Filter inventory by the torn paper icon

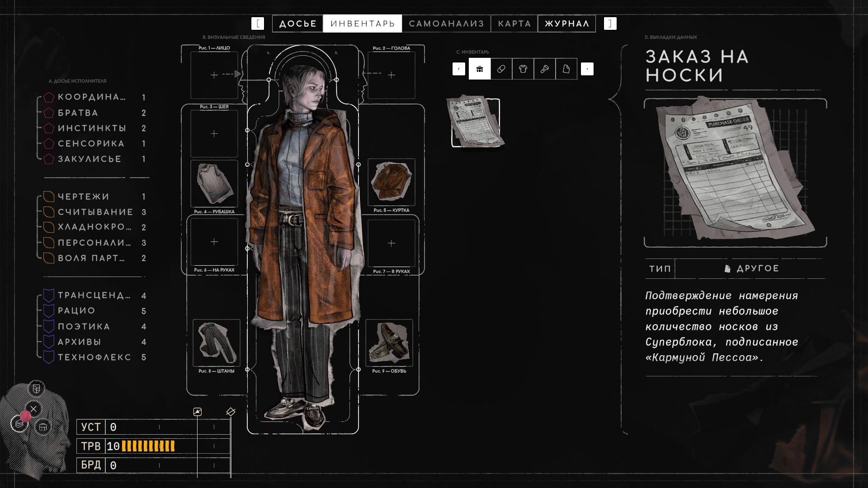[566, 69]
